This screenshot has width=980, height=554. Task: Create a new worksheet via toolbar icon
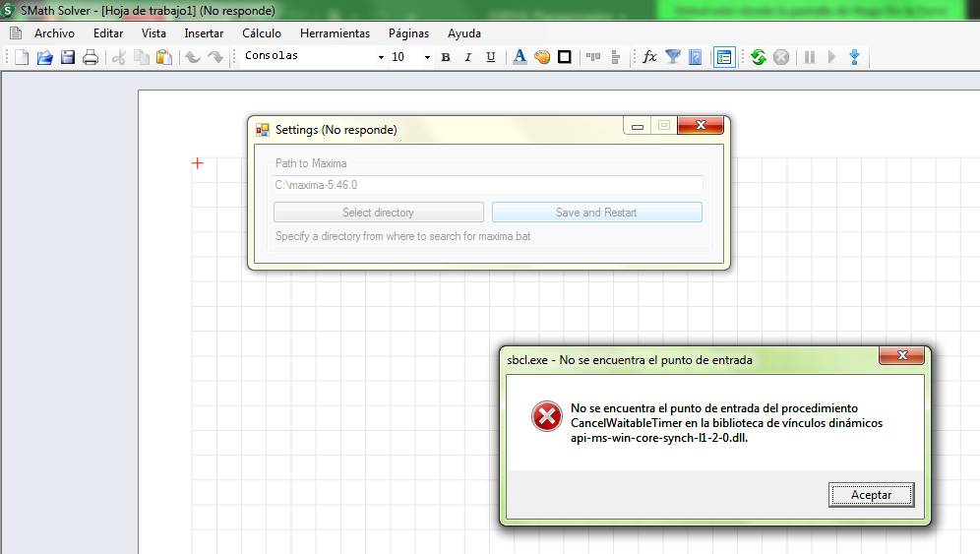[22, 57]
